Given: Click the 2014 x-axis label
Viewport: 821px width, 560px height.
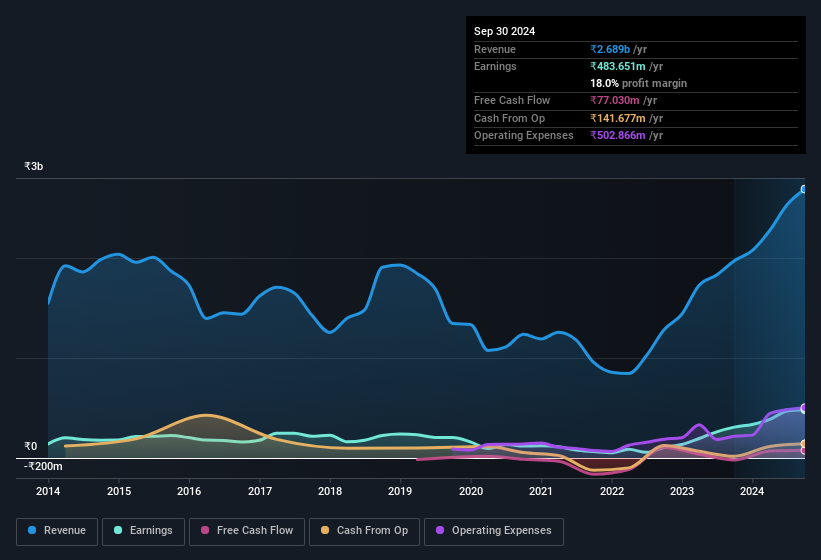Looking at the screenshot, I should pyautogui.click(x=48, y=491).
